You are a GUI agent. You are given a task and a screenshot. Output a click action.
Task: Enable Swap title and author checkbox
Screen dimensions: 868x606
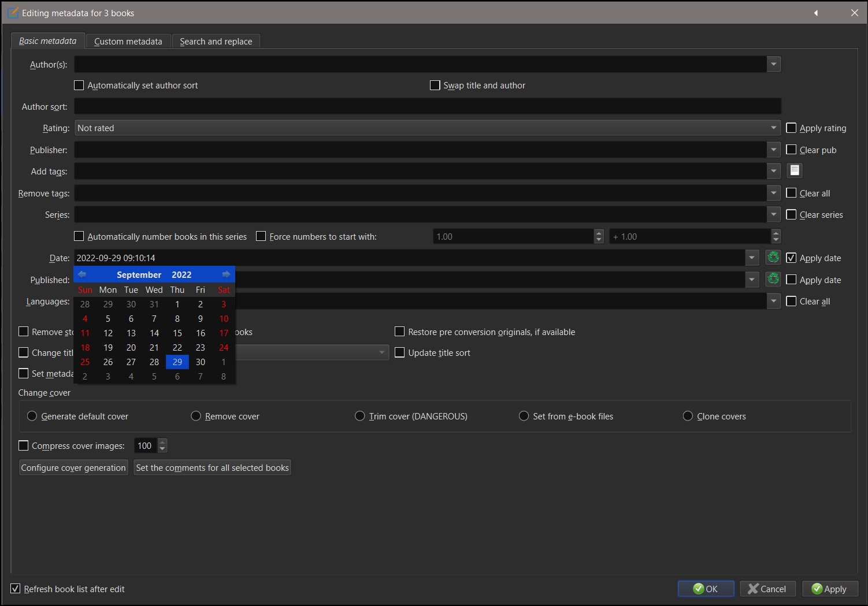pyautogui.click(x=435, y=85)
